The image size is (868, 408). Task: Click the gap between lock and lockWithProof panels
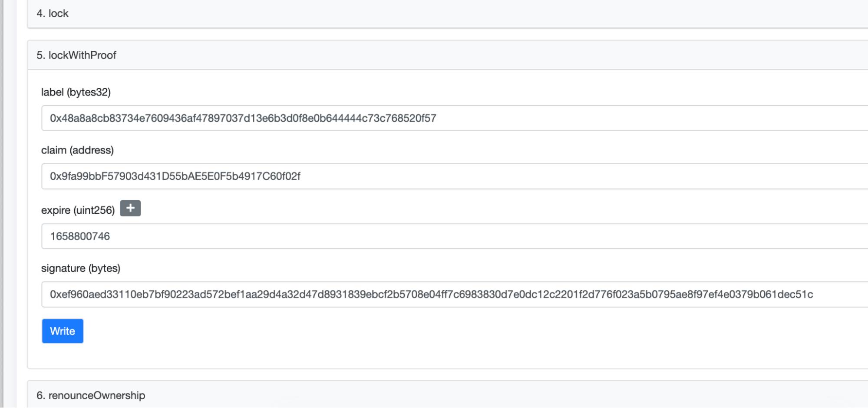pos(434,34)
